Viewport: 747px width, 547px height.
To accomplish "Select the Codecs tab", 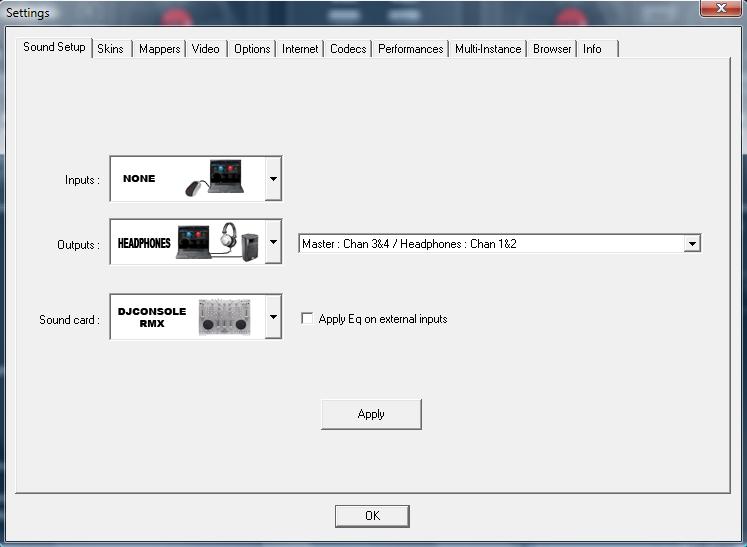I will [x=348, y=49].
